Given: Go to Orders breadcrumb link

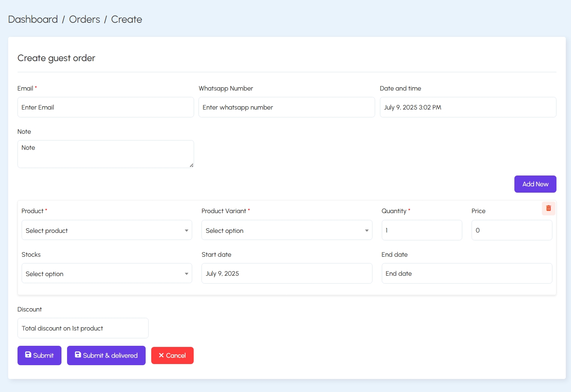Looking at the screenshot, I should coord(85,19).
